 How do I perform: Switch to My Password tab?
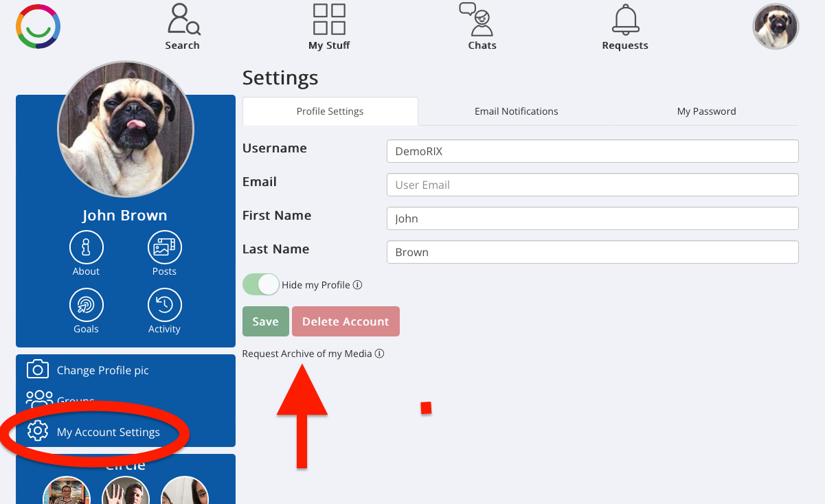click(706, 111)
